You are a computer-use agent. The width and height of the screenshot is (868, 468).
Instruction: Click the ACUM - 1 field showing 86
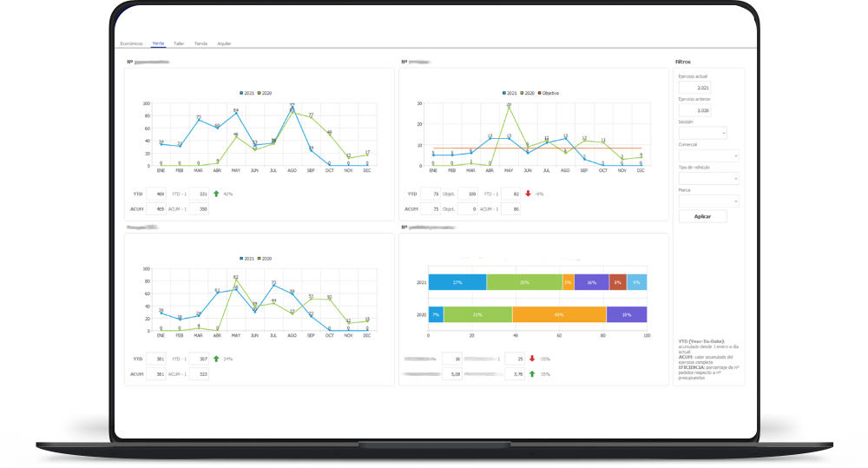[511, 208]
